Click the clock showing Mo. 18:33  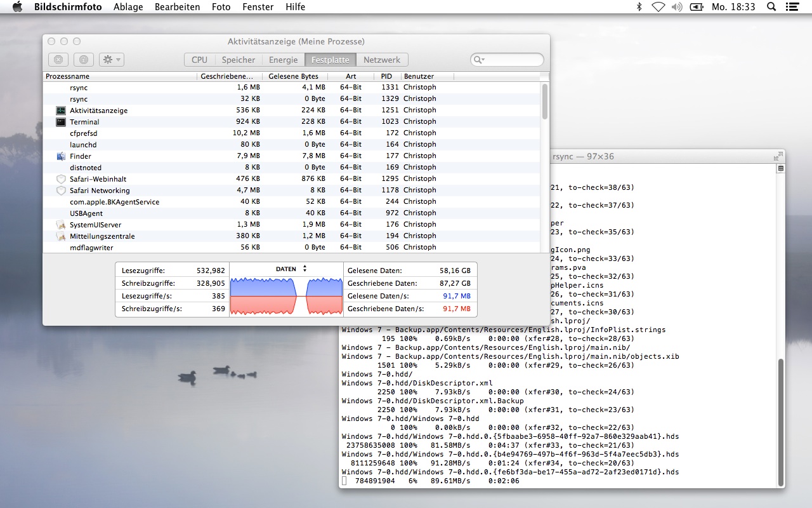[x=733, y=7]
